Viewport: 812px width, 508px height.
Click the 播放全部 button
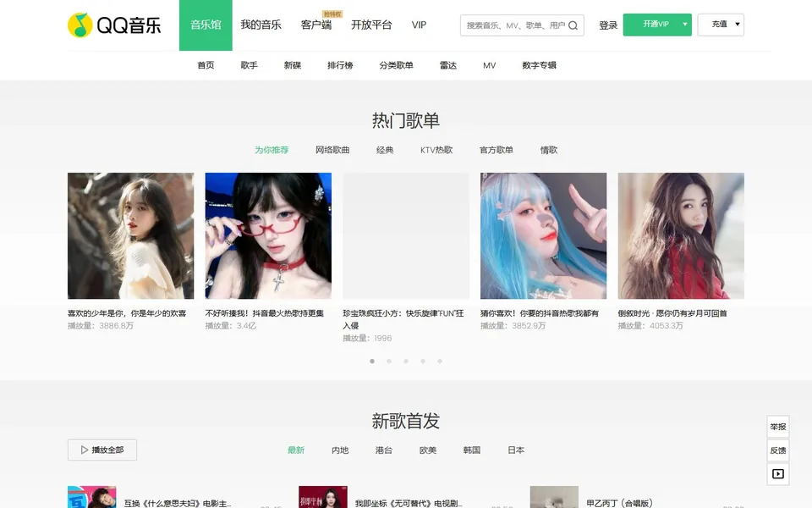[x=102, y=450]
